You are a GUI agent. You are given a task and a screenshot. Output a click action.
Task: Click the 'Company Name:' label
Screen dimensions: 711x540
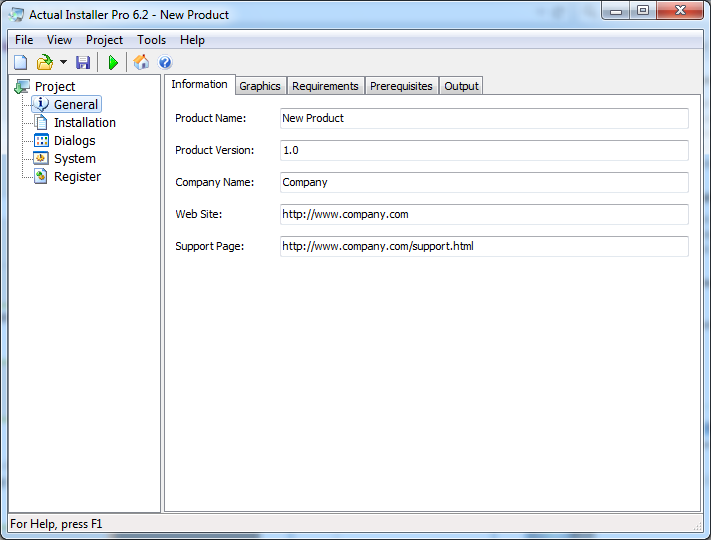[214, 182]
